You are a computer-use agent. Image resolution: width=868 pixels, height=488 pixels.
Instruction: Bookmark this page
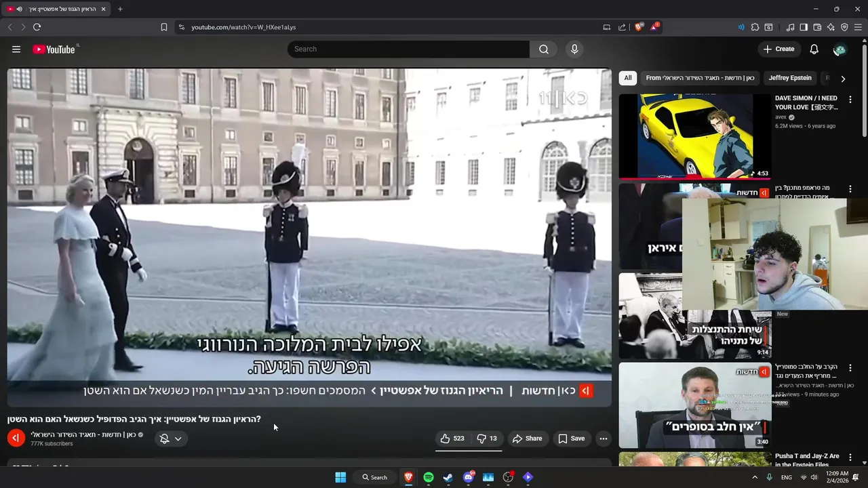(164, 27)
